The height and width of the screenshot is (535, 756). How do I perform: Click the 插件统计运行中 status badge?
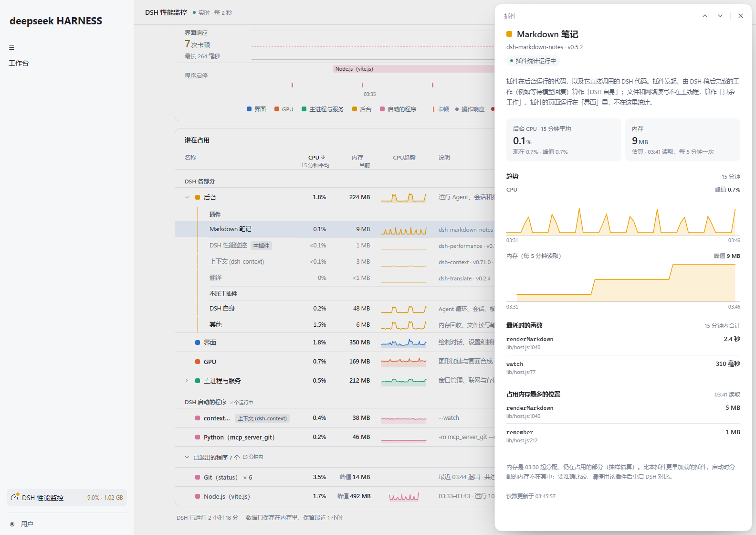tap(533, 61)
